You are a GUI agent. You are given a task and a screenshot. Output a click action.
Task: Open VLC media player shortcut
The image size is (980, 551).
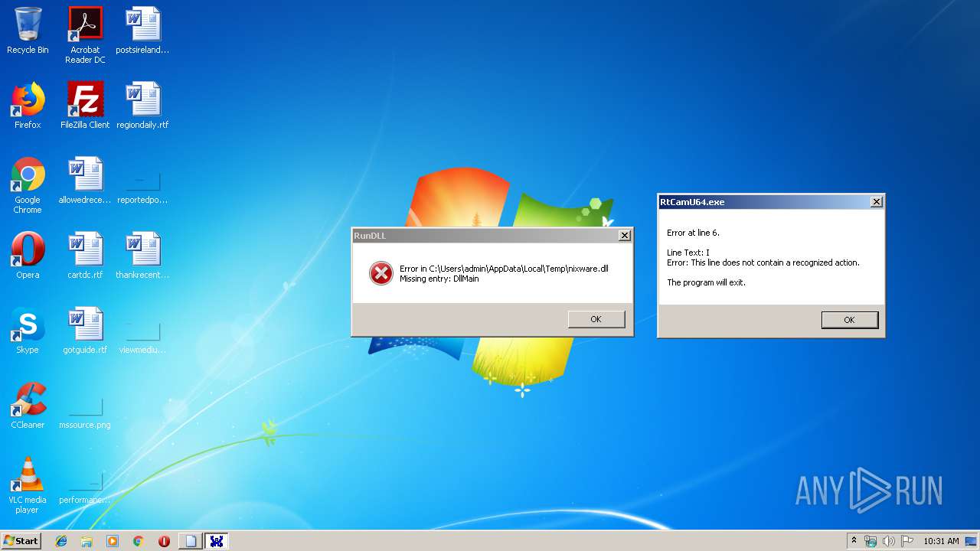tap(28, 485)
